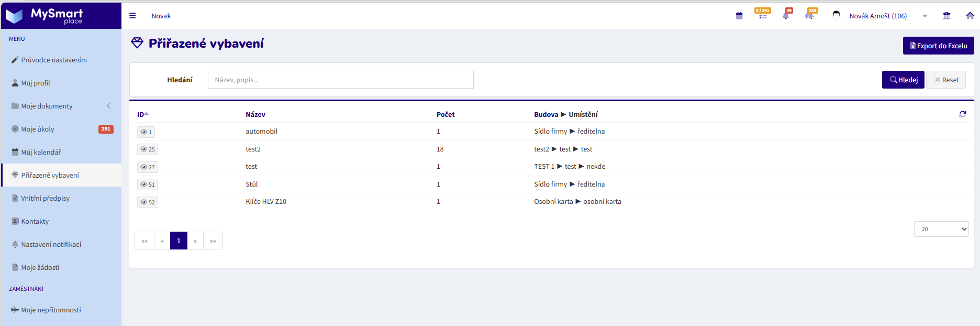Go to last page of pagination
Viewport: 980px width, 326px height.
coord(213,241)
